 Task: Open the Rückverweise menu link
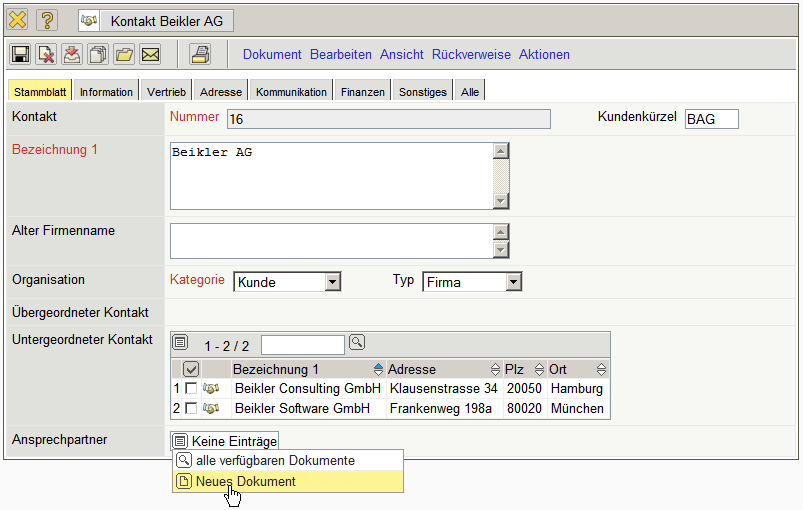[471, 54]
